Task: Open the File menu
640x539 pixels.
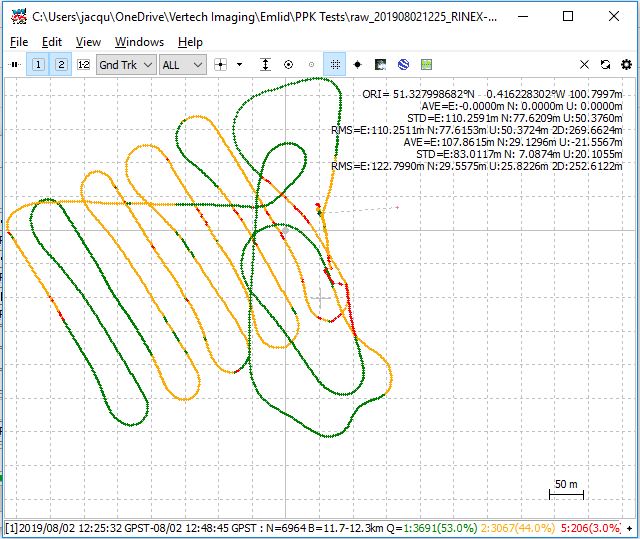Action: click(19, 42)
